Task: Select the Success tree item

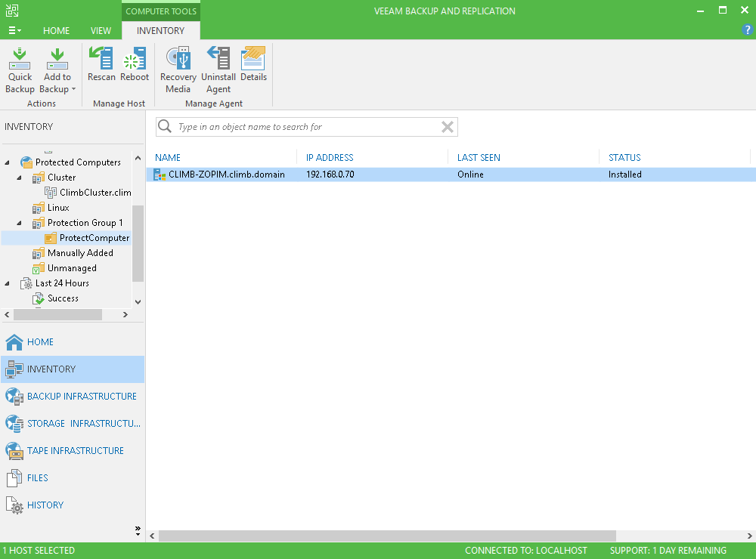Action: 63,298
